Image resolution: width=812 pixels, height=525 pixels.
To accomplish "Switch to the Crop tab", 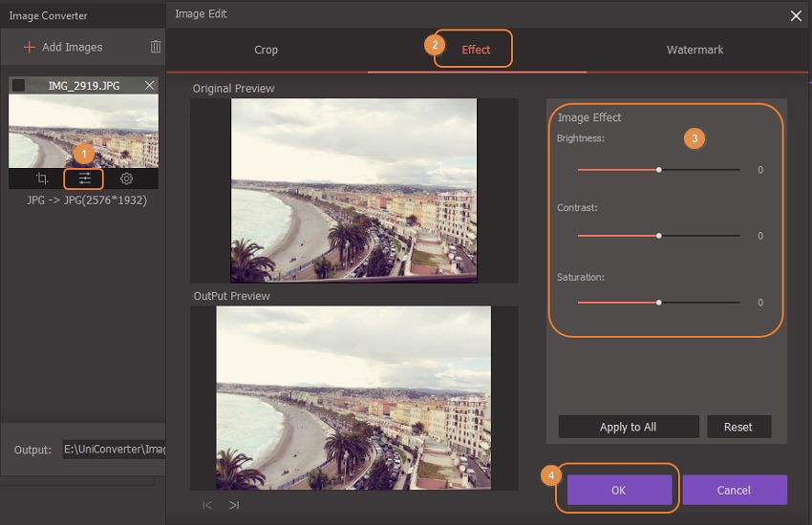I will pyautogui.click(x=267, y=50).
